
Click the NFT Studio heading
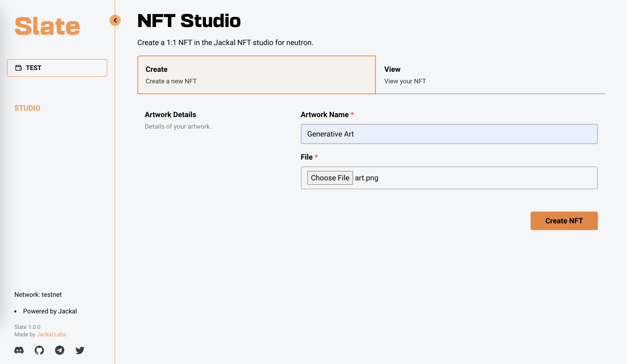coord(189,21)
